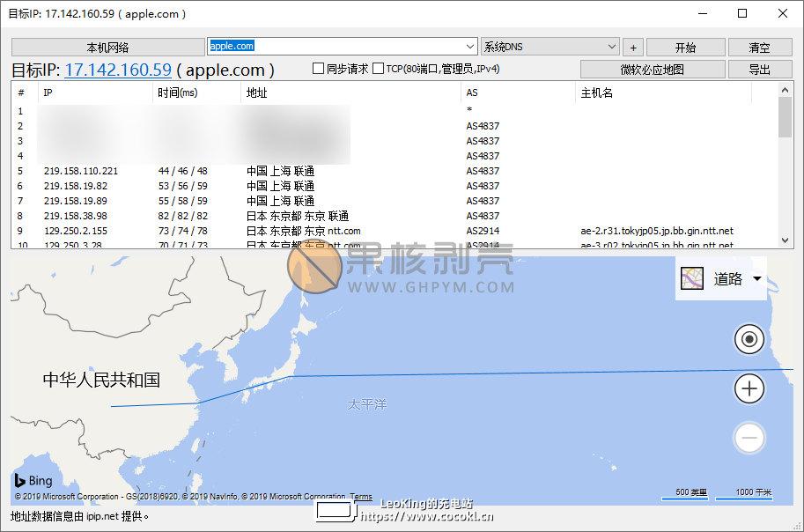
Task: Click AS2914 in row 9
Action: (x=483, y=231)
